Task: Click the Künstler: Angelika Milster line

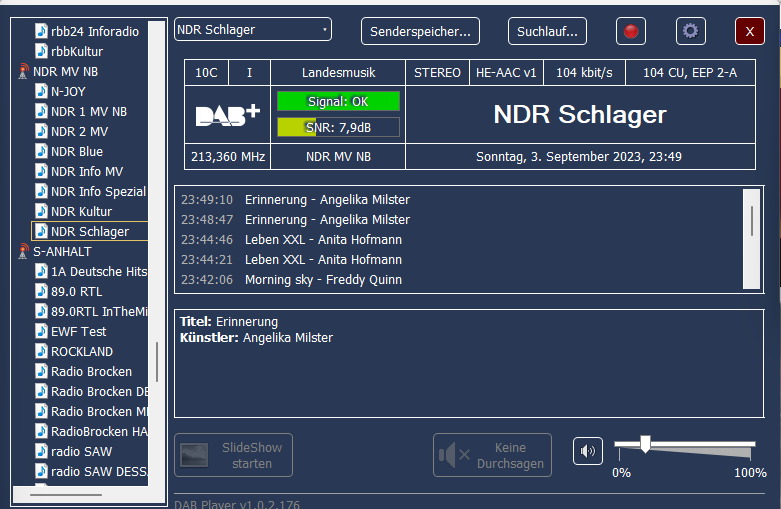Action: pyautogui.click(x=256, y=338)
